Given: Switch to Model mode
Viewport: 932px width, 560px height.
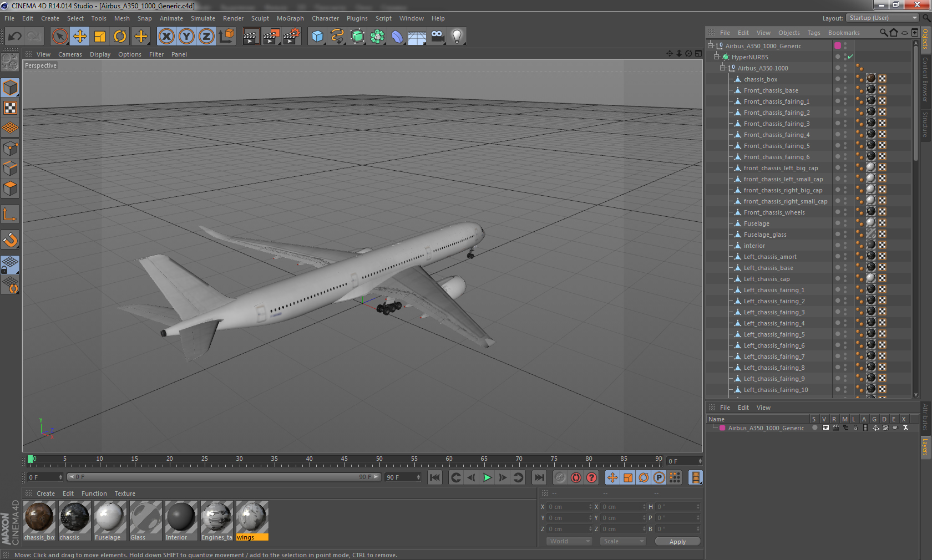Looking at the screenshot, I should tap(11, 88).
